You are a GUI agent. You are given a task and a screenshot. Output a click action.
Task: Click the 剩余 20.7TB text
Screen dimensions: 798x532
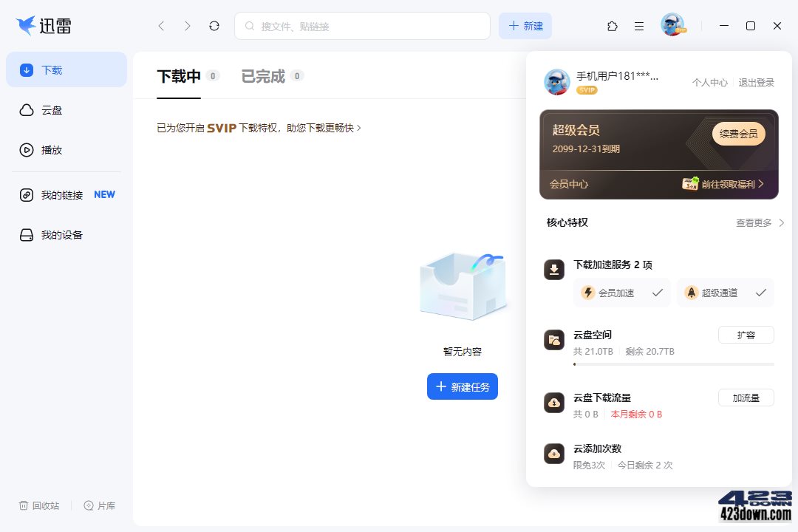click(650, 351)
